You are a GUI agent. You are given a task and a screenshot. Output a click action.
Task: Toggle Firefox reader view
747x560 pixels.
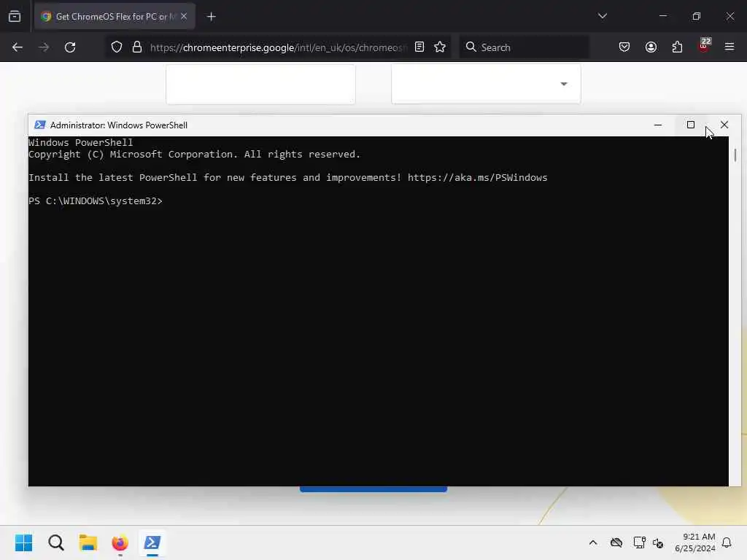click(x=419, y=47)
